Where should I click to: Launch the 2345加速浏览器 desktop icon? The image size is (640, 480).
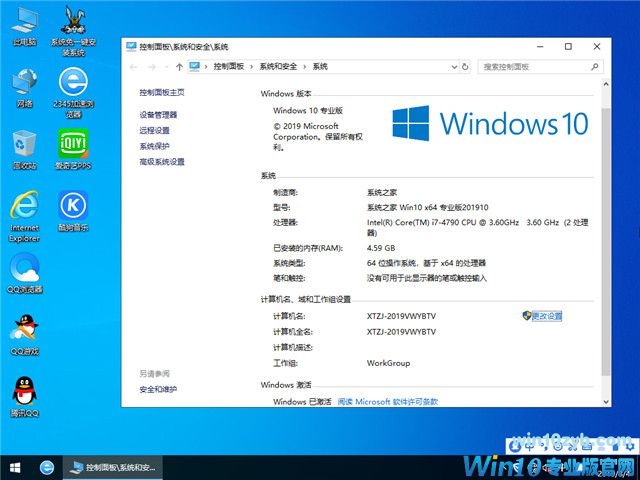click(73, 92)
